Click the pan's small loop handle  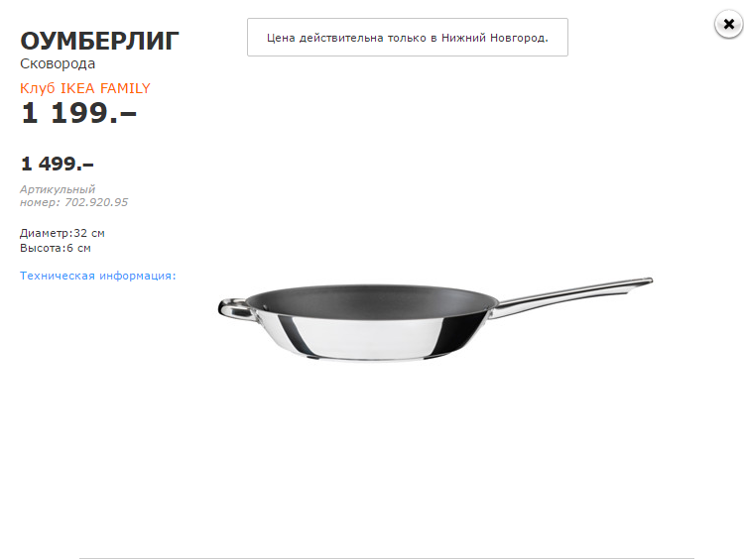pos(234,308)
